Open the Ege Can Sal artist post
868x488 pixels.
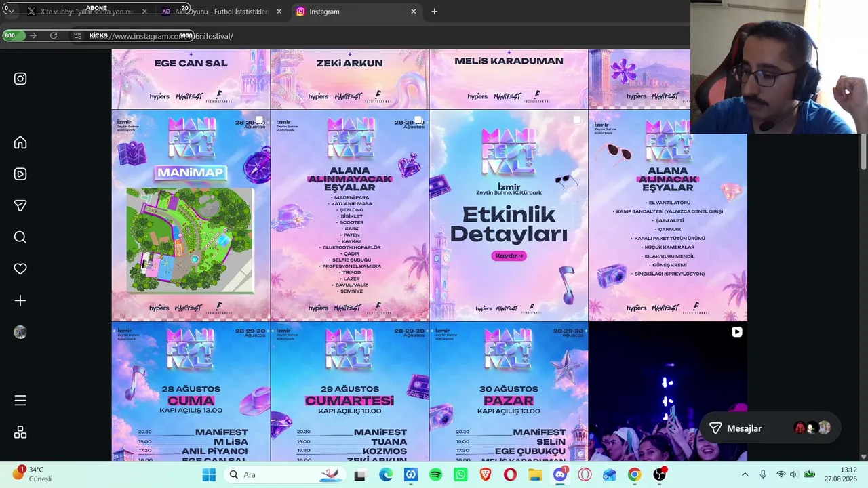tap(191, 79)
